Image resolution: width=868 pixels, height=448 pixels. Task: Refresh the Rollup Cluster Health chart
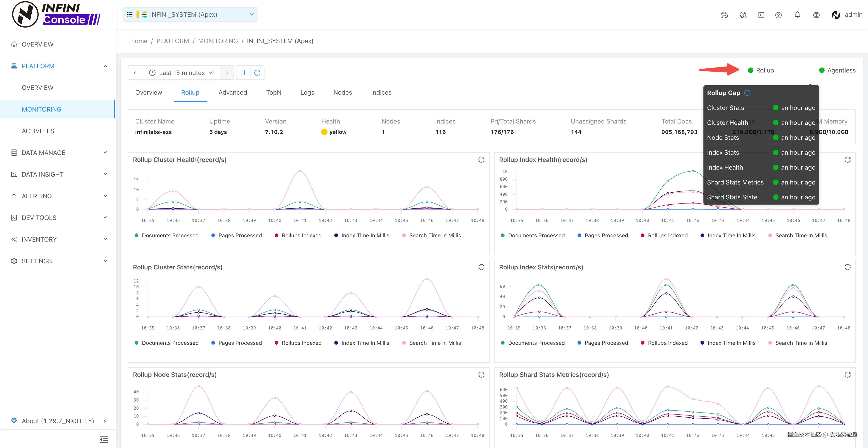point(481,160)
